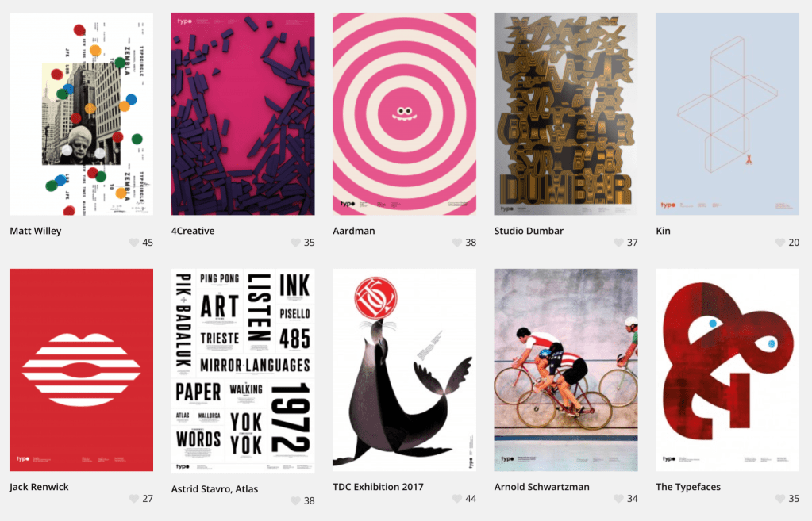
Task: Click heart icon beside Studio Dumbar's 37
Action: [619, 243]
